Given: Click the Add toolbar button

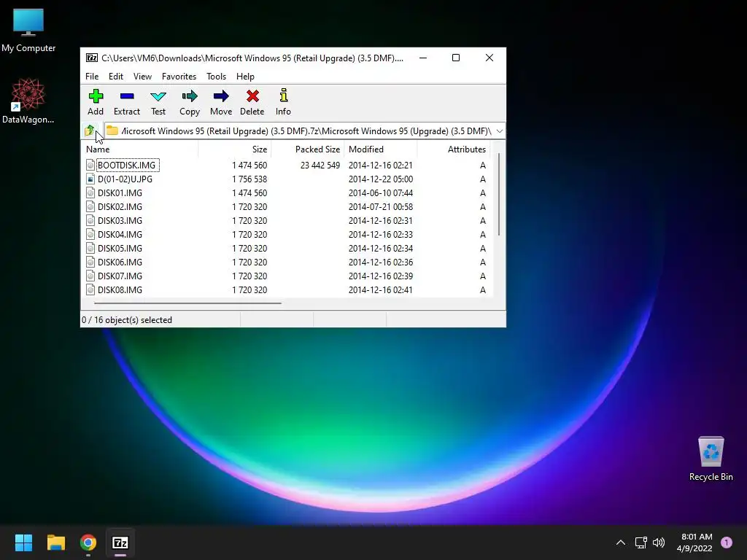Looking at the screenshot, I should (96, 102).
